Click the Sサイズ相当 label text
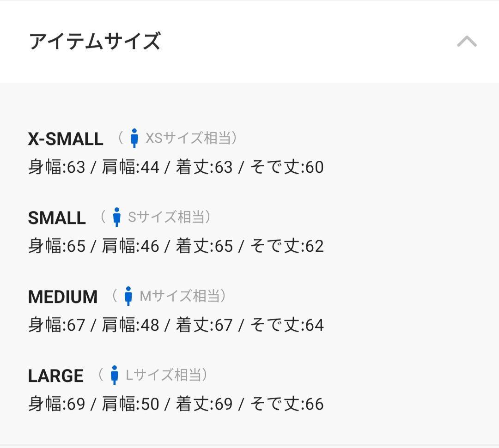499x448 pixels. tap(166, 217)
